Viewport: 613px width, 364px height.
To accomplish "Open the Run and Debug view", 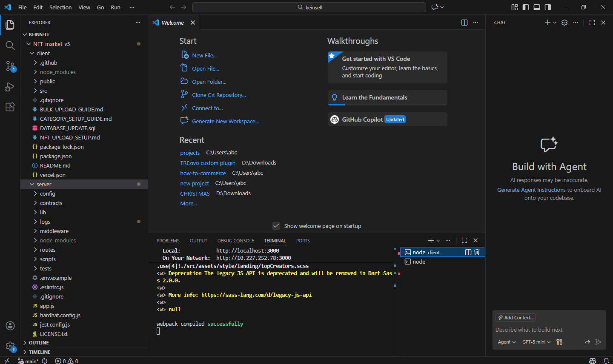I will tap(10, 87).
